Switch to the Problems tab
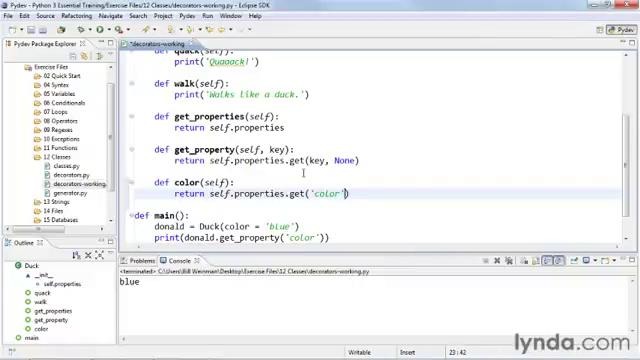Image resolution: width=640 pixels, height=360 pixels. [x=138, y=261]
